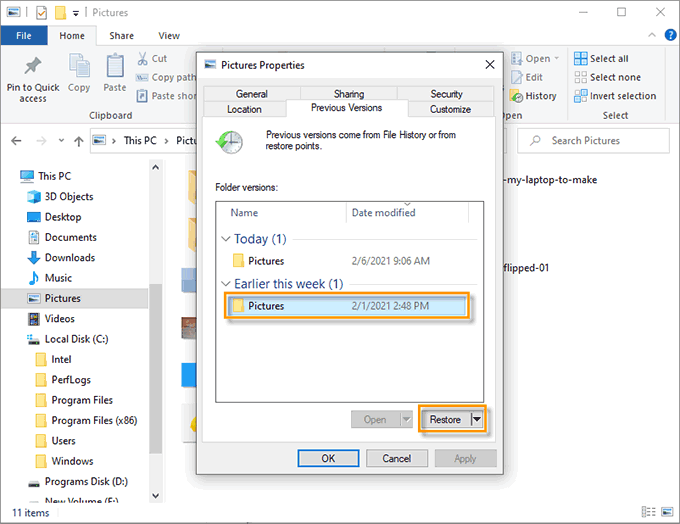Click Select none in ribbon
680x524 pixels.
(607, 77)
